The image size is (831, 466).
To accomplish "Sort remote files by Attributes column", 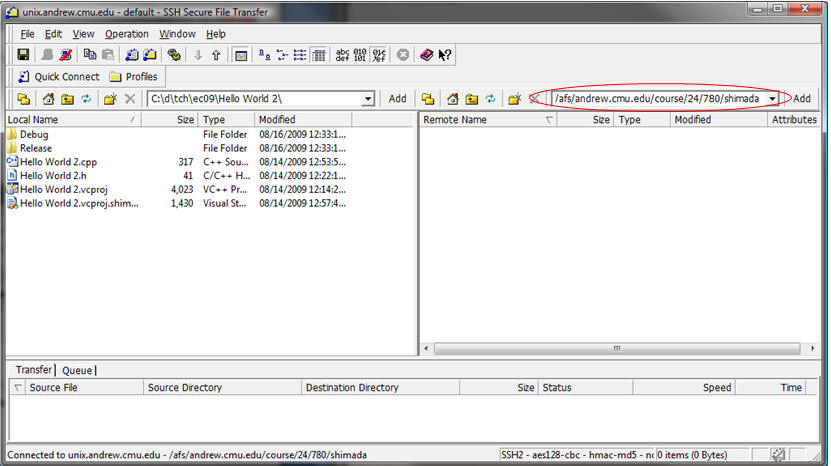I will point(793,120).
